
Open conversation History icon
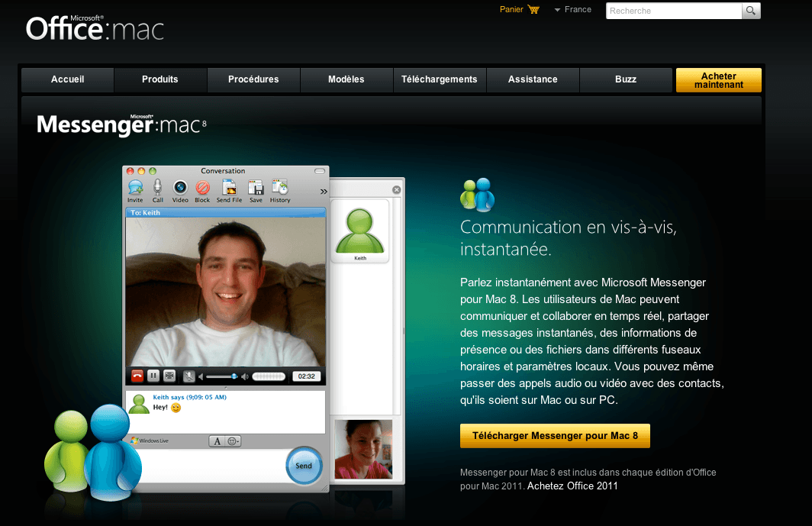click(x=280, y=191)
